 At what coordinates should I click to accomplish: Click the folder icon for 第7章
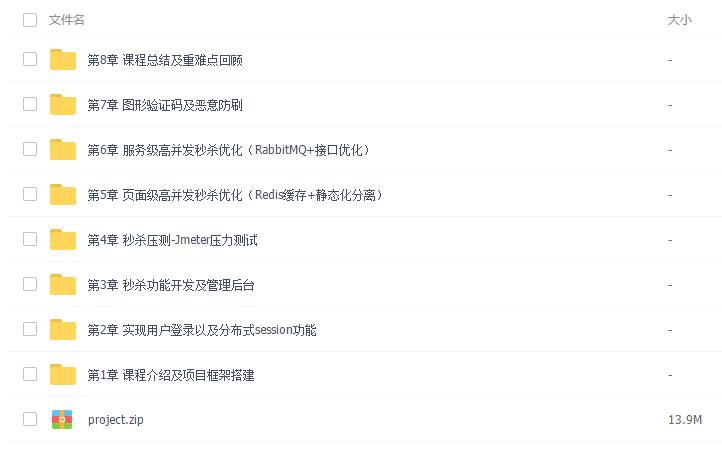click(x=63, y=105)
